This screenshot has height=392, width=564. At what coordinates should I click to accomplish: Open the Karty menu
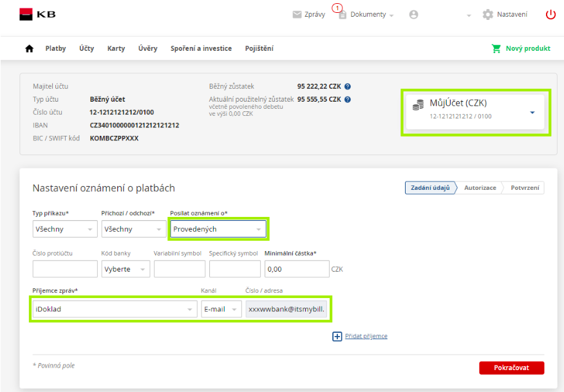tap(116, 48)
